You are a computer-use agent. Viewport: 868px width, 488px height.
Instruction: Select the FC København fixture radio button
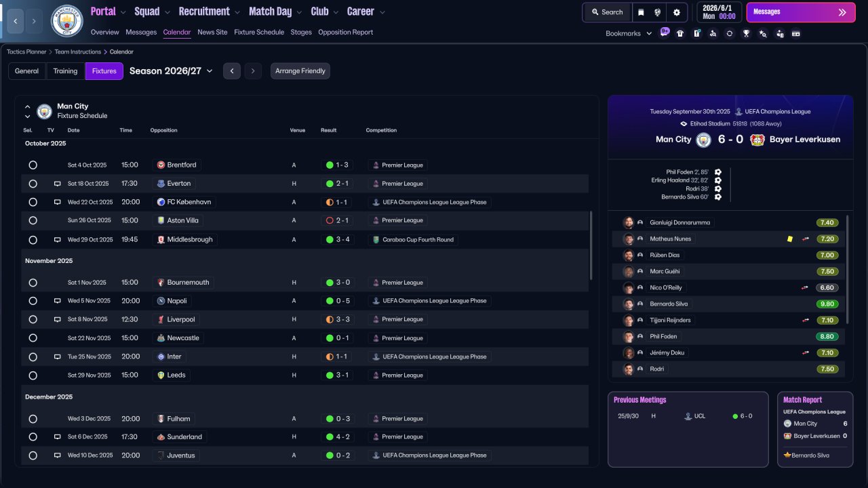click(x=33, y=202)
